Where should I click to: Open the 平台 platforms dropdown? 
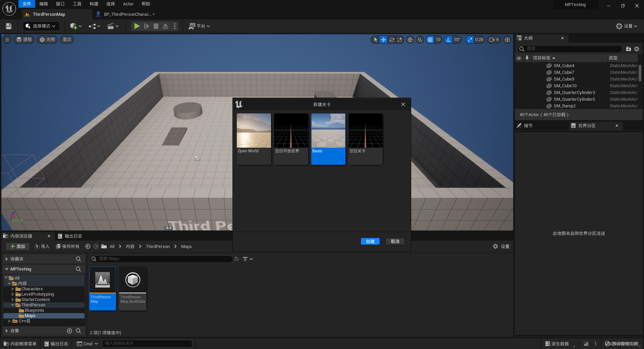[x=199, y=26]
